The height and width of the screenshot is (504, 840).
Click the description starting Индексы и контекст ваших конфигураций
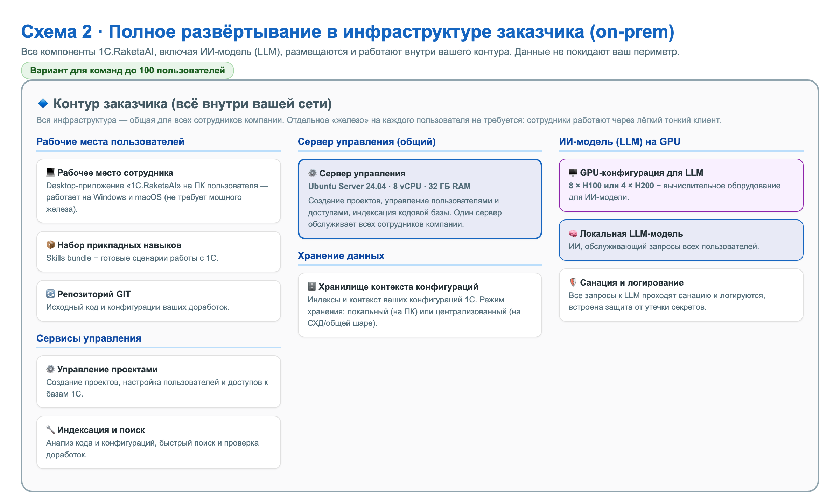pyautogui.click(x=414, y=311)
